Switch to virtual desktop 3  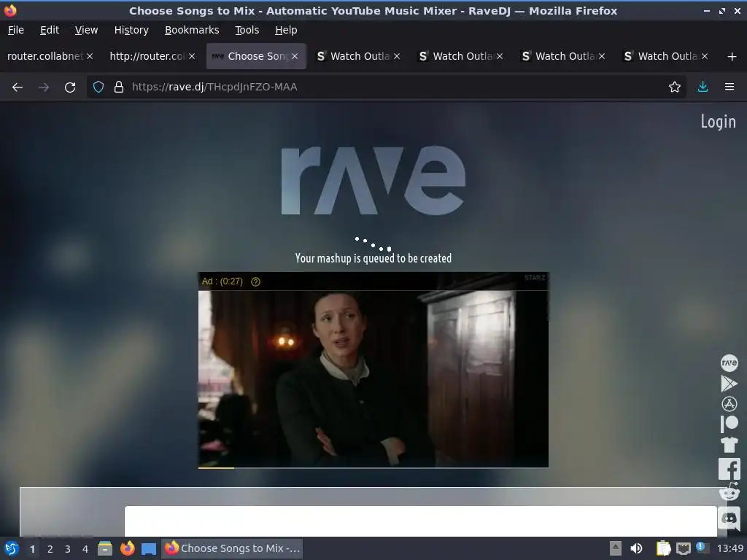click(68, 548)
